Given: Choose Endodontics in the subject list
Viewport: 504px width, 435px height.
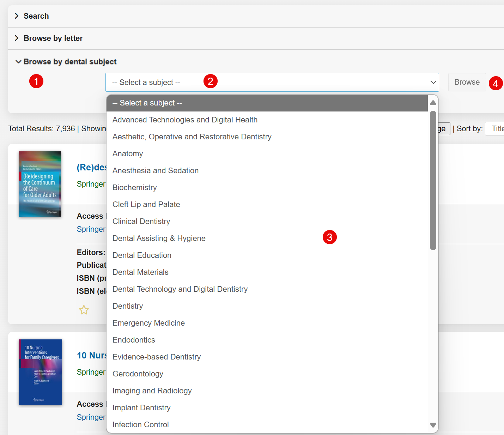Looking at the screenshot, I should point(134,340).
